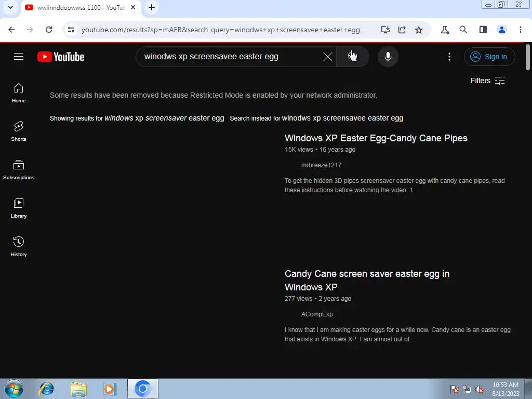The image size is (532, 399).
Task: Go to Home in the sidebar
Action: click(19, 93)
